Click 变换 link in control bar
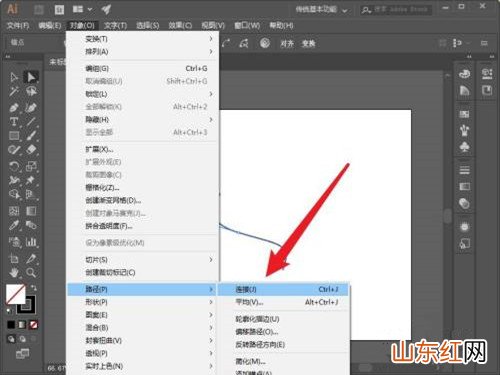Image resolution: width=500 pixels, height=375 pixels. tap(308, 43)
